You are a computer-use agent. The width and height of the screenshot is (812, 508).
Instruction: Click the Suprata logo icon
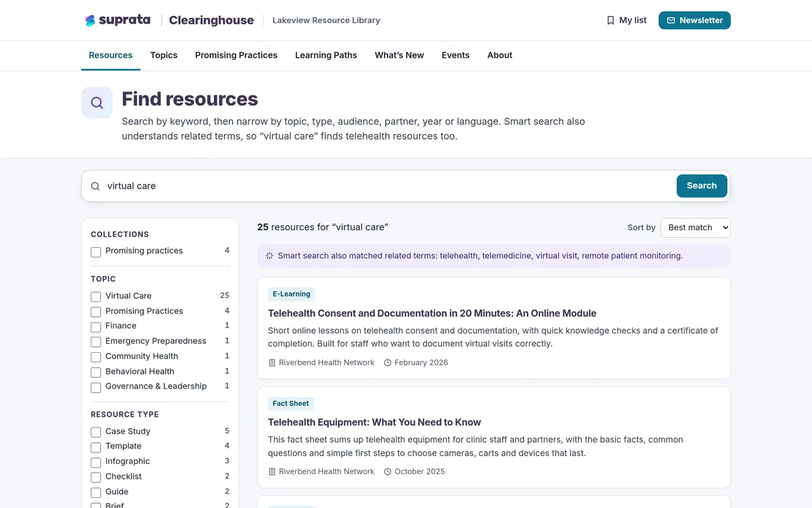tap(90, 20)
